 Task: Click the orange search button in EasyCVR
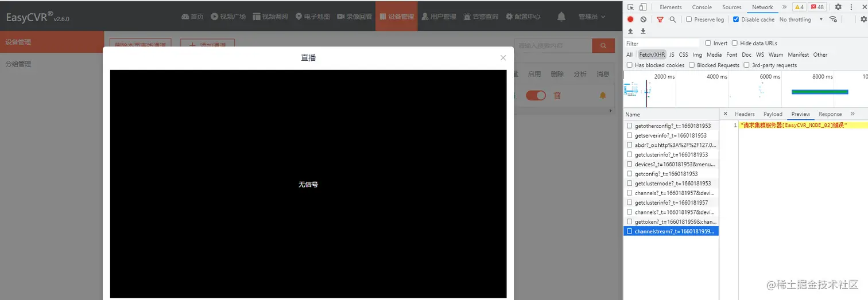coord(603,46)
